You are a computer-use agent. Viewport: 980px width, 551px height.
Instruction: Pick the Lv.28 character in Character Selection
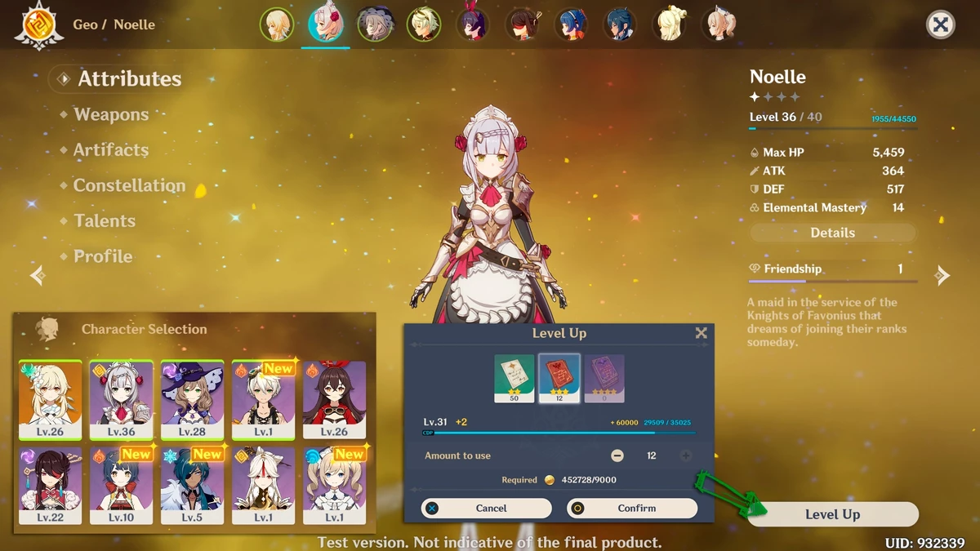[192, 400]
